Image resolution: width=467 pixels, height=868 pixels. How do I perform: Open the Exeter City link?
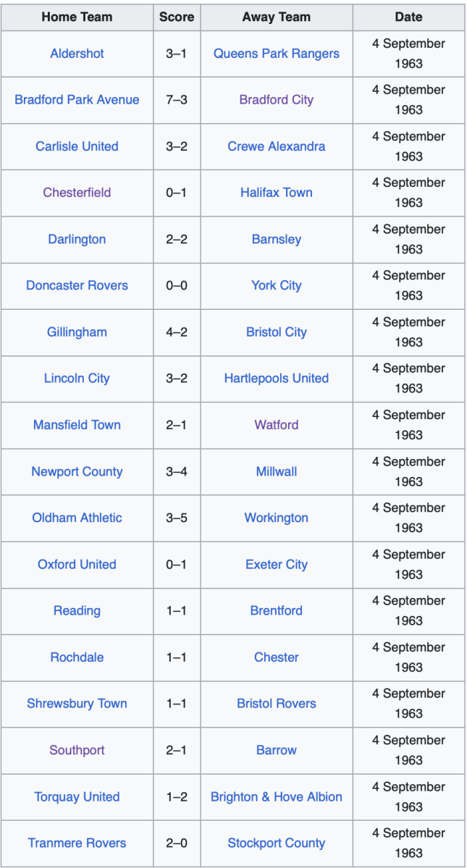click(x=276, y=564)
